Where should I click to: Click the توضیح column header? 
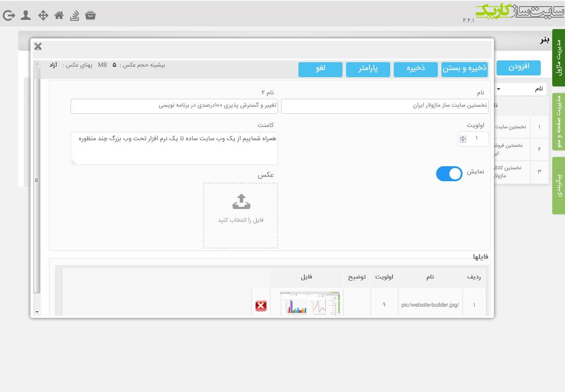coord(357,277)
